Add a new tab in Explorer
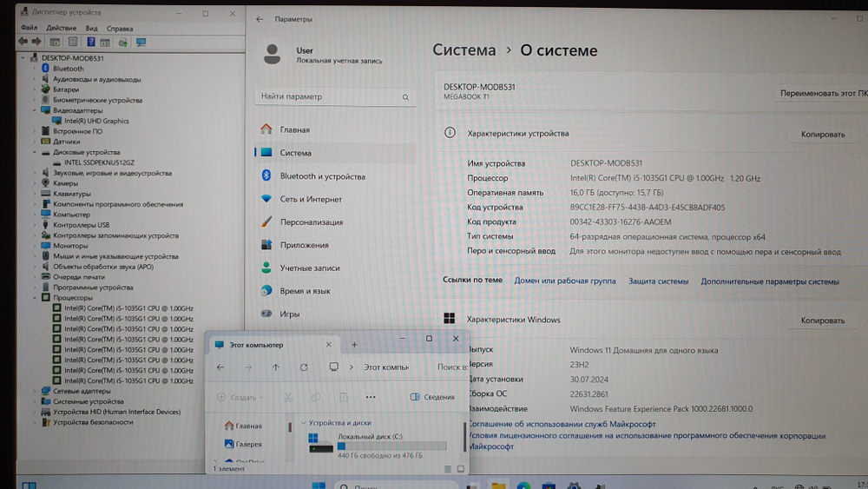 click(x=354, y=345)
